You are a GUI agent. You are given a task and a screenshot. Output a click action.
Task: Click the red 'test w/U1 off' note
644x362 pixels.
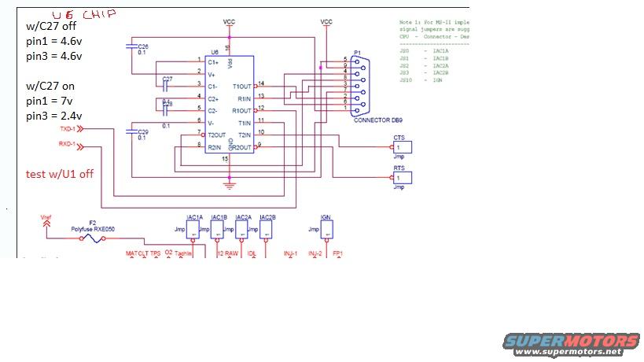59,174
